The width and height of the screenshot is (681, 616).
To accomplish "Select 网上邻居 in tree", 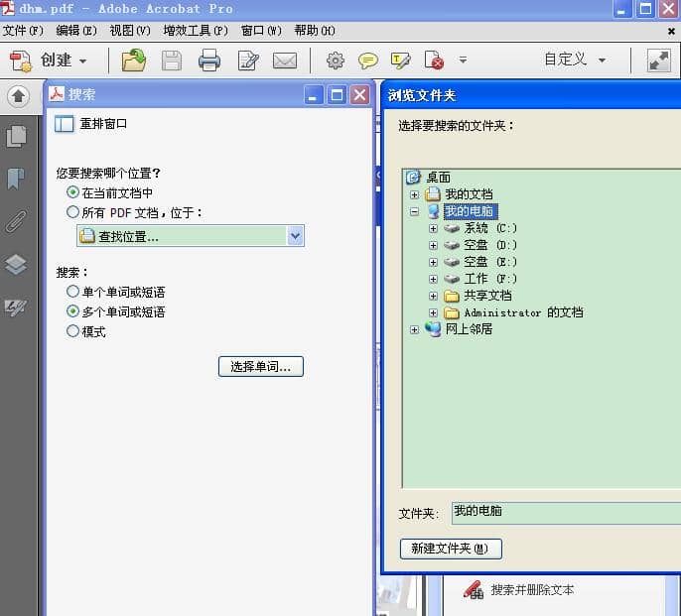I will click(469, 329).
